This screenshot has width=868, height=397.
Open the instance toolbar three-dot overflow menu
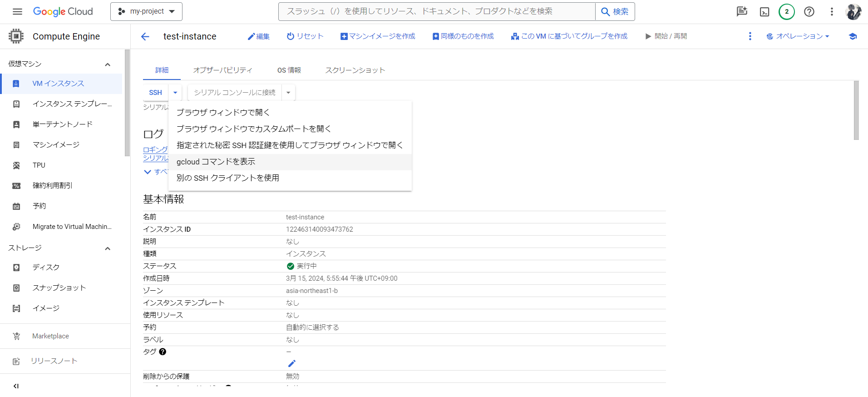pyautogui.click(x=750, y=36)
